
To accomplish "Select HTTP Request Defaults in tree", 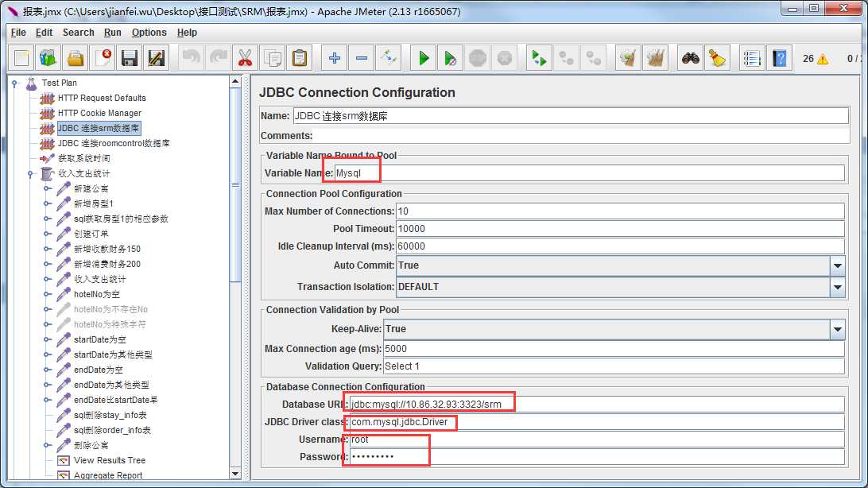I will coord(102,98).
